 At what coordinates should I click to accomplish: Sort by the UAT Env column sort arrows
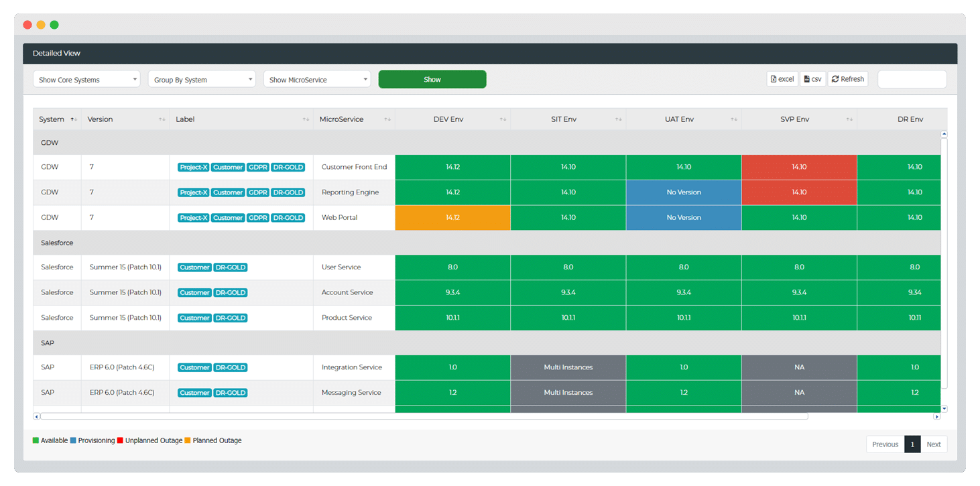[x=734, y=119]
